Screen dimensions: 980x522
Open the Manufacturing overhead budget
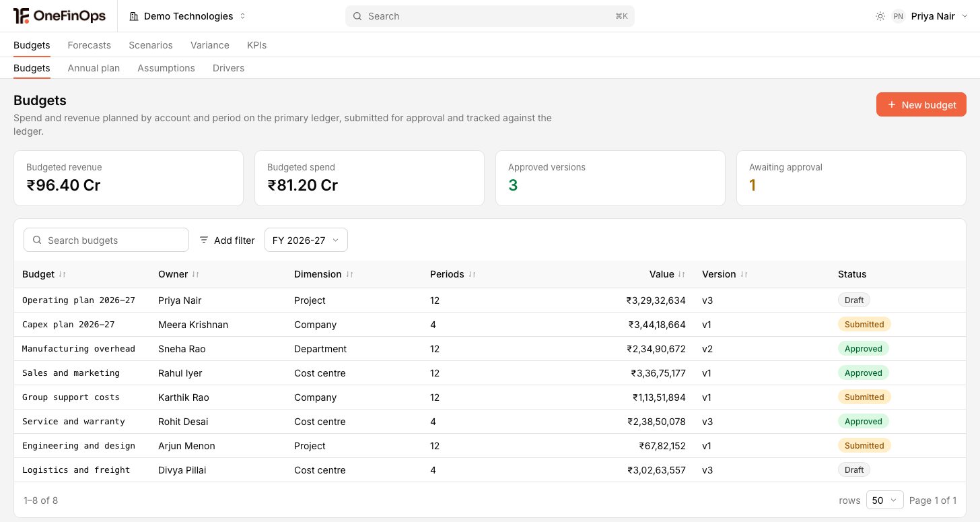(x=79, y=349)
